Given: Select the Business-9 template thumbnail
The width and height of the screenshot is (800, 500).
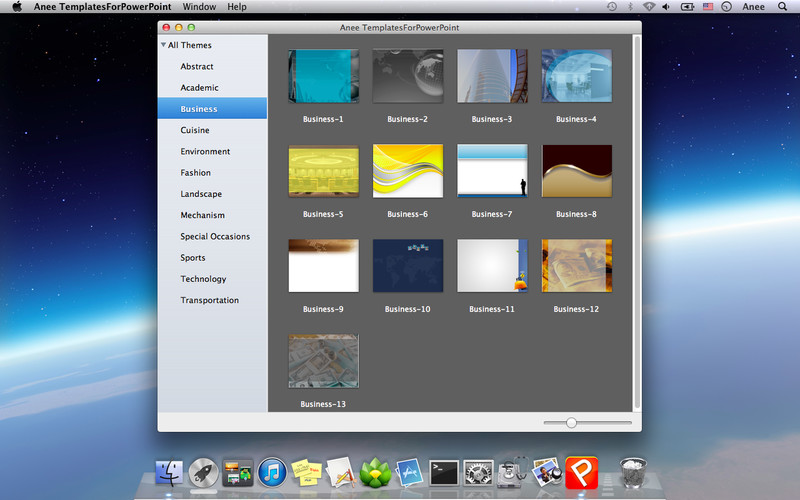Looking at the screenshot, I should [x=323, y=266].
